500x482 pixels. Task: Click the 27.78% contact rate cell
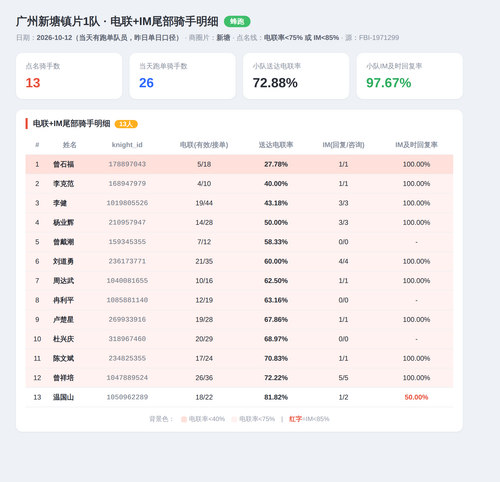click(276, 164)
